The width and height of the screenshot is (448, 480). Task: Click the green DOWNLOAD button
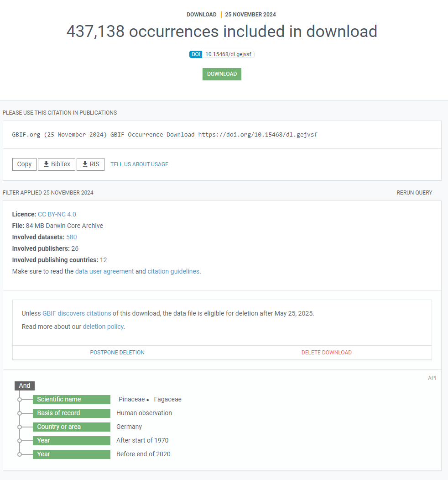[x=222, y=74]
